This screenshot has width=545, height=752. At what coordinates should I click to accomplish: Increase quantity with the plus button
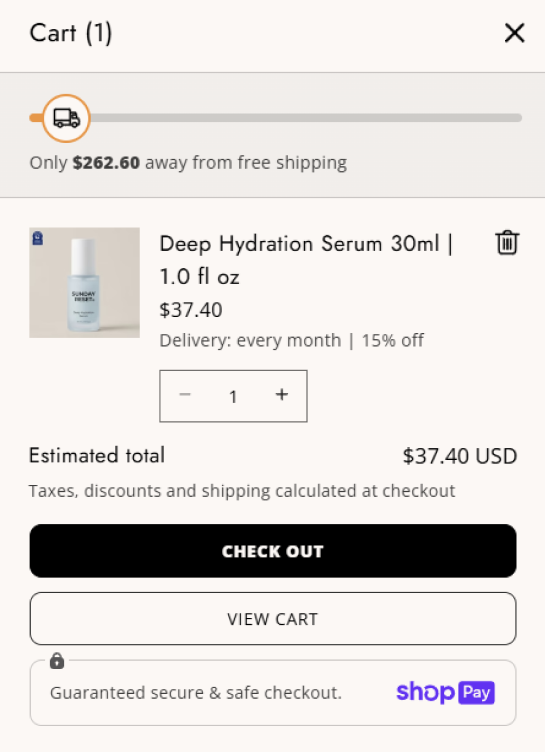pos(282,395)
